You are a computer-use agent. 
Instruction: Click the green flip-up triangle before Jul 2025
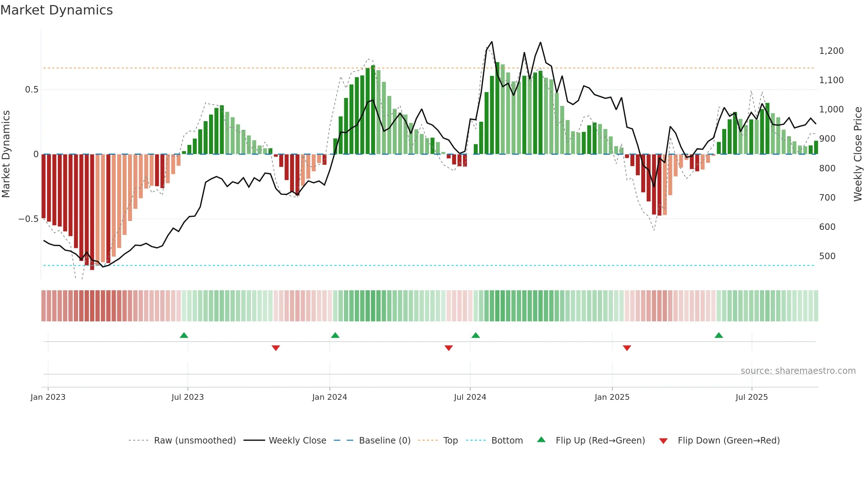coord(719,335)
